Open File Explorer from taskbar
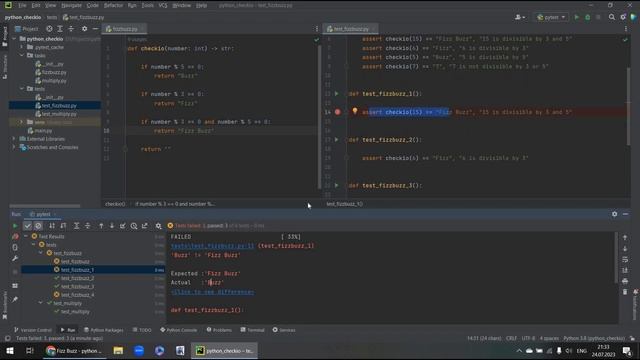The height and width of the screenshot is (360, 640). click(118, 351)
